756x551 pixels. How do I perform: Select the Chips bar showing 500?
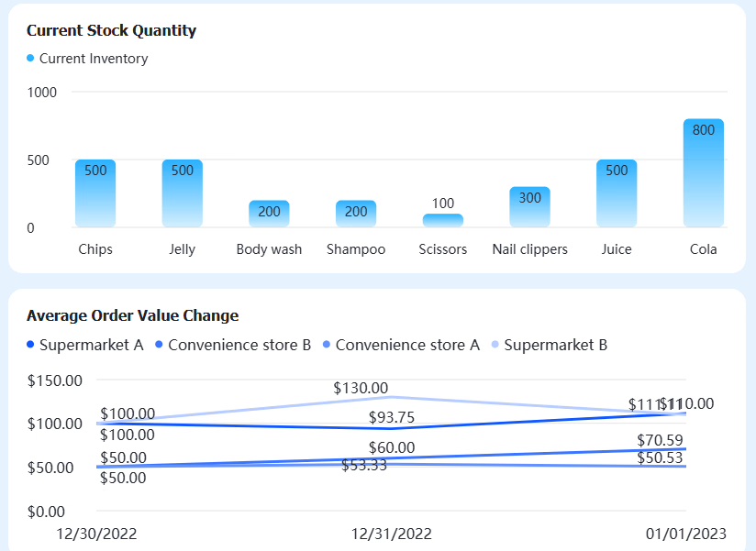(x=95, y=193)
